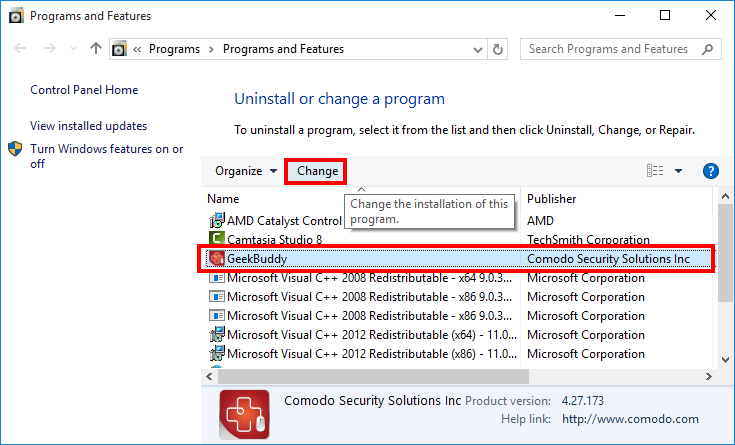The image size is (735, 445).
Task: Click the Camtasia Studio 8 icon
Action: click(x=216, y=239)
